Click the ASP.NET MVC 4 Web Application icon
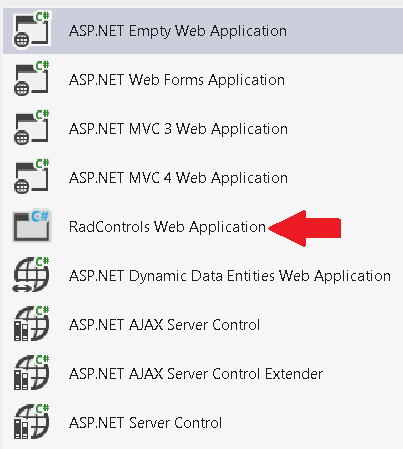Screen dimensions: 403x449 click(32, 176)
